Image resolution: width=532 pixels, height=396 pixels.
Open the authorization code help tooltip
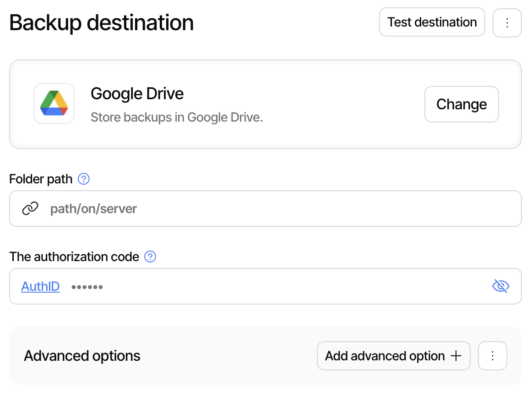click(150, 257)
